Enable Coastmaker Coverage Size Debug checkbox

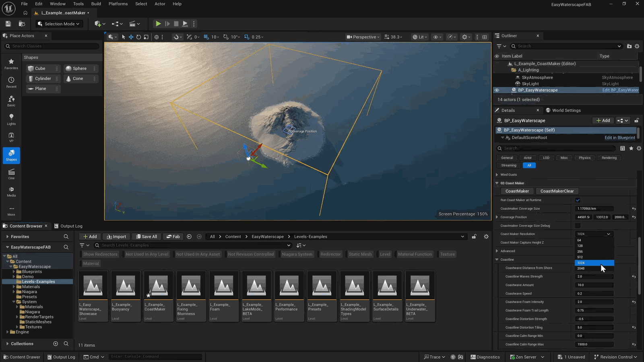coord(578,226)
